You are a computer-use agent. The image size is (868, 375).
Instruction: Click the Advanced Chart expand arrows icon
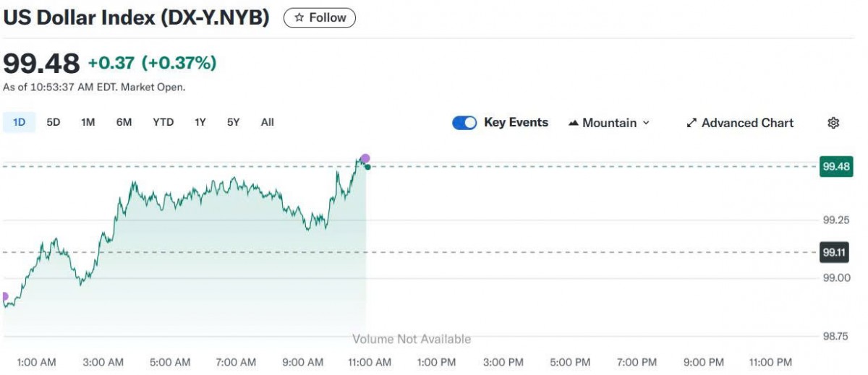tap(691, 123)
